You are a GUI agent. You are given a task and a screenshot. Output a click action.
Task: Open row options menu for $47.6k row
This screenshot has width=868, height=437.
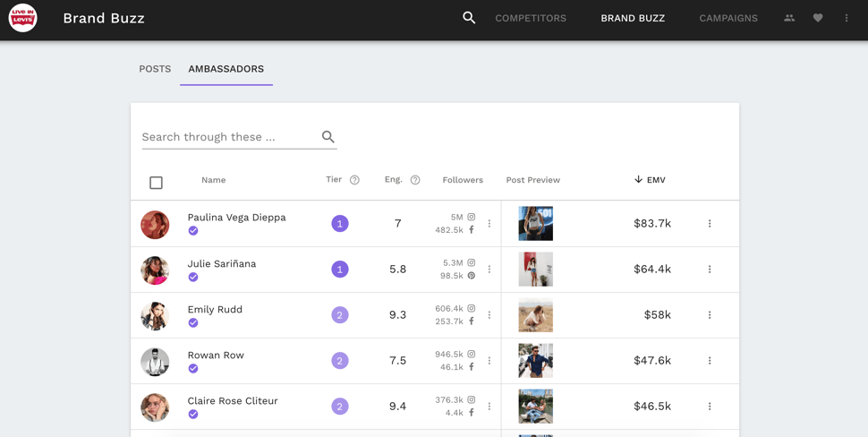click(x=710, y=361)
